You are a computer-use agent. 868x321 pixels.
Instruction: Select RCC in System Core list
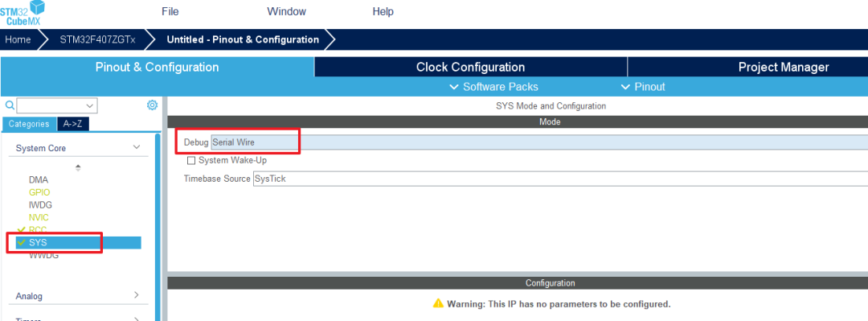coord(38,229)
